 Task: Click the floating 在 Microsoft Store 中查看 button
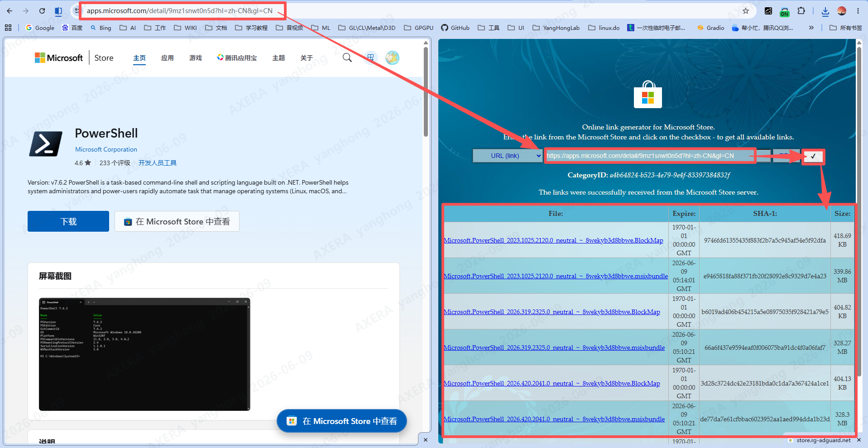pyautogui.click(x=342, y=421)
